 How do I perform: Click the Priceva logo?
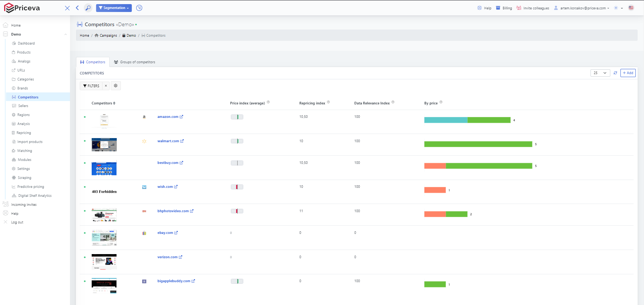[x=22, y=8]
